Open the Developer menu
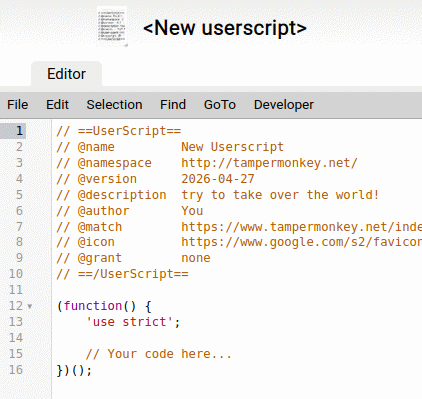 (284, 105)
